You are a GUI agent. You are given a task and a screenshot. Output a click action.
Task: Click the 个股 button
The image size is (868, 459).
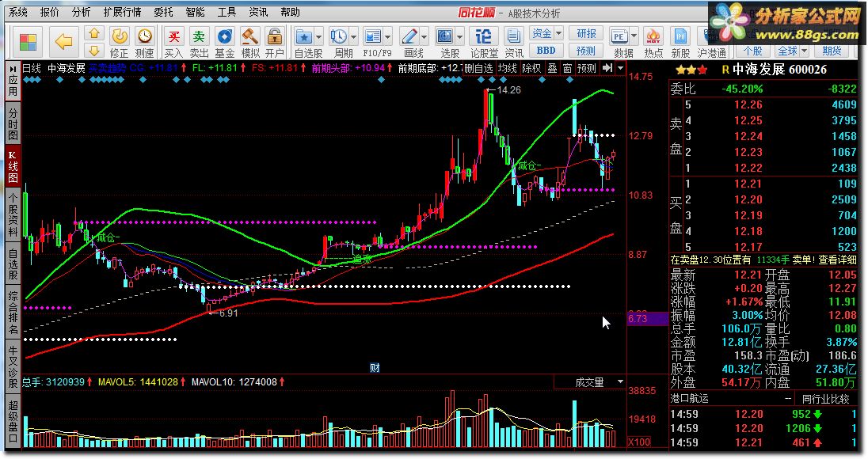(752, 51)
